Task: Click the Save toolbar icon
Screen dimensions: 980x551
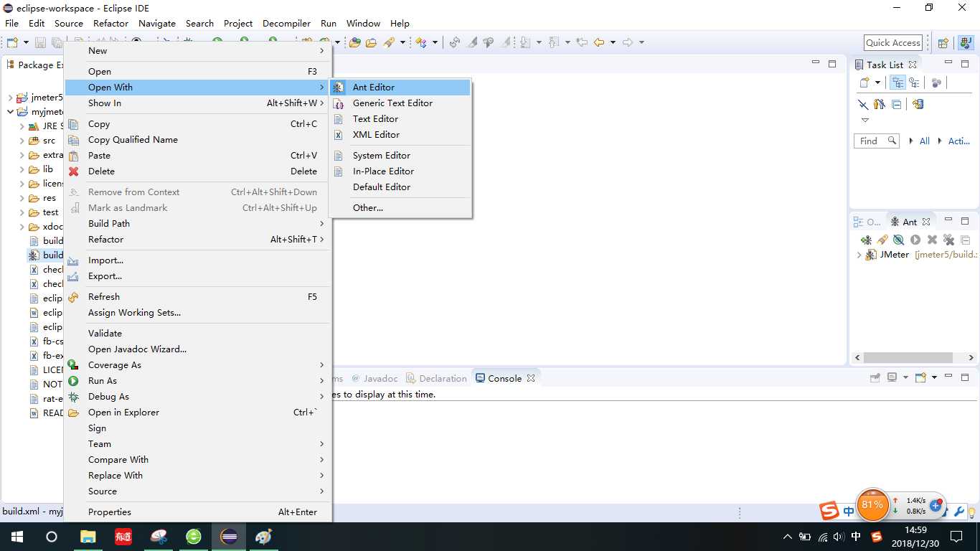Action: [x=41, y=43]
